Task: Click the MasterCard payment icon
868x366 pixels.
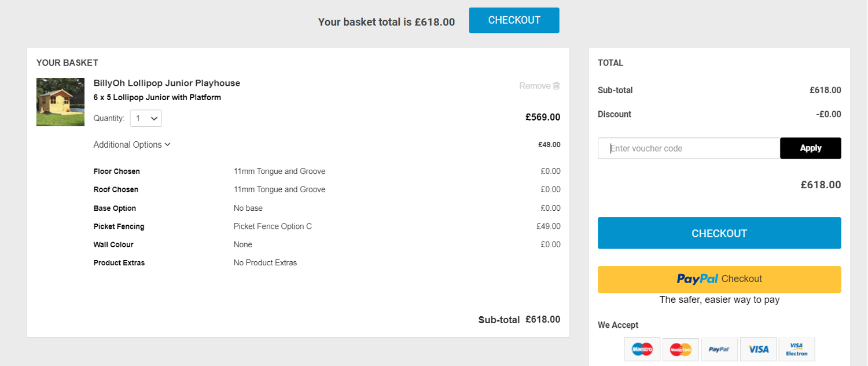Action: (681, 349)
